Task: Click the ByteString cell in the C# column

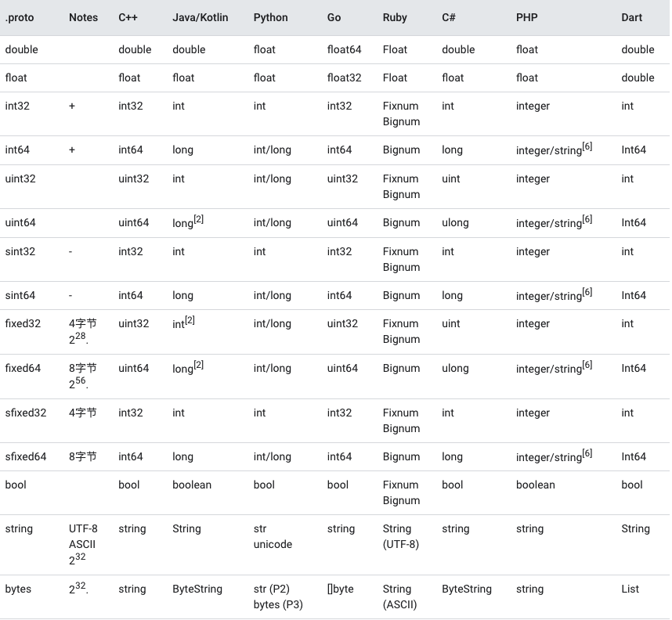Action: point(467,589)
